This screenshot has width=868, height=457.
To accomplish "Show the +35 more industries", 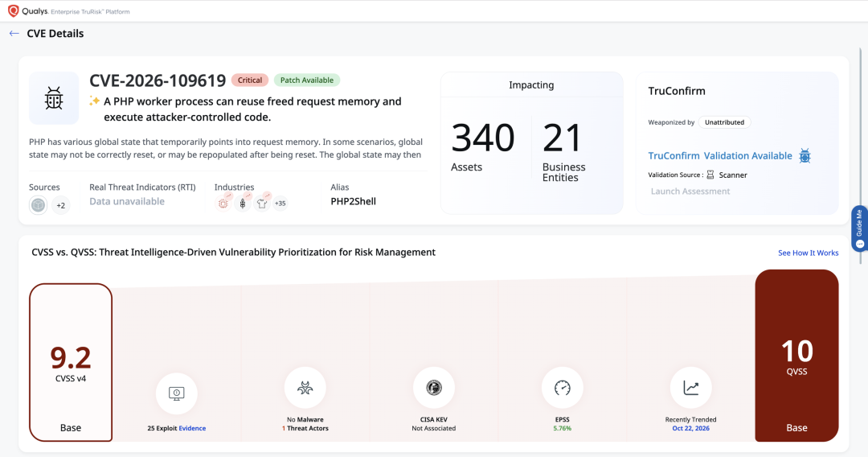I will point(280,204).
